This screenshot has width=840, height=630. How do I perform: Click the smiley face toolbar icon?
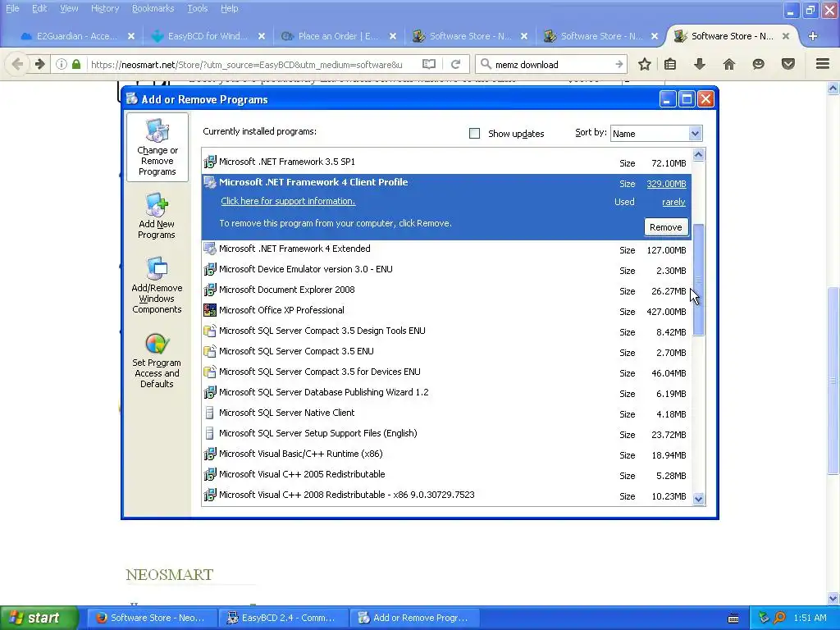pos(758,64)
